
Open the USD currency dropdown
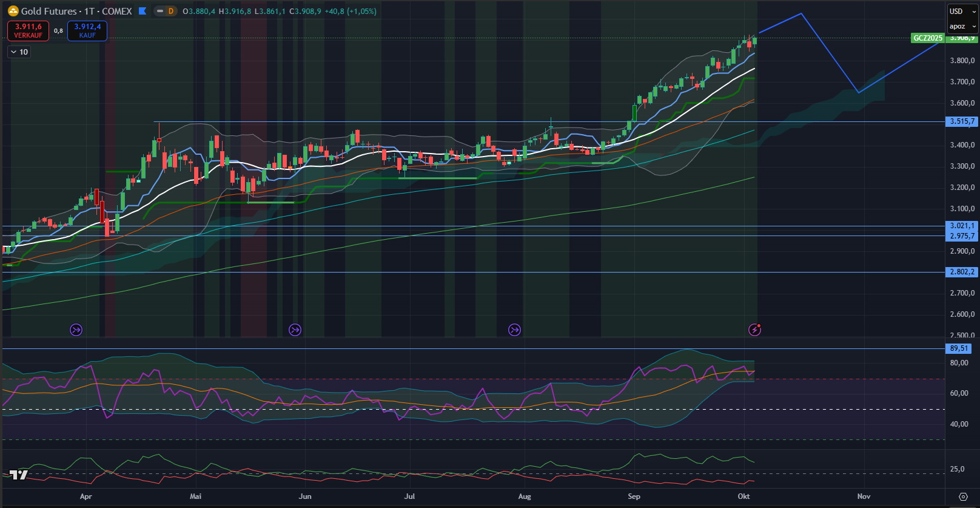(962, 11)
